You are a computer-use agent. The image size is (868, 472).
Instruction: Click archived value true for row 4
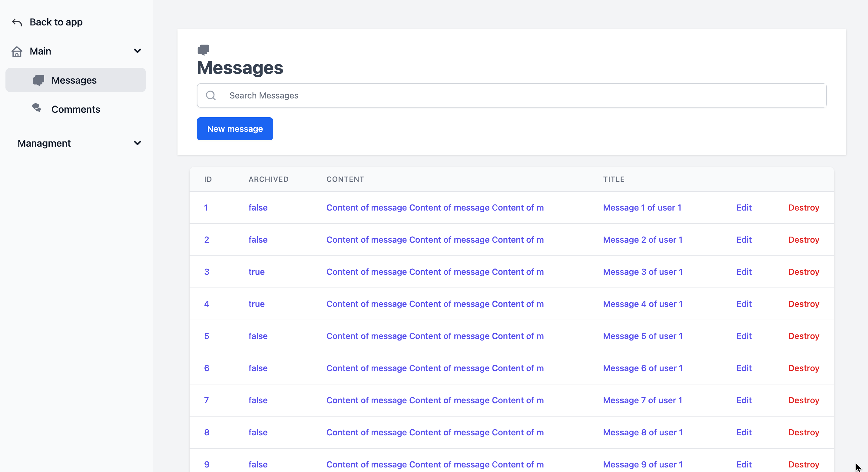(257, 304)
